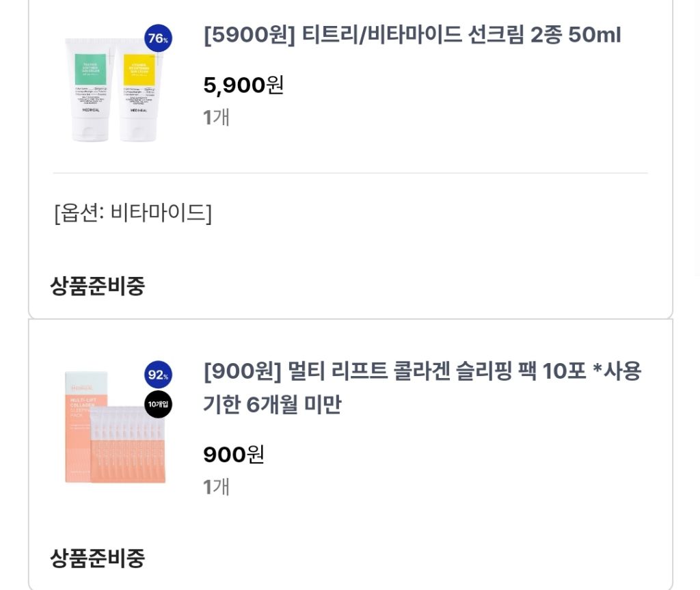Screen dimensions: 700x590
Task: Click the 옵션: 비타마이드 option text
Action: tap(133, 213)
